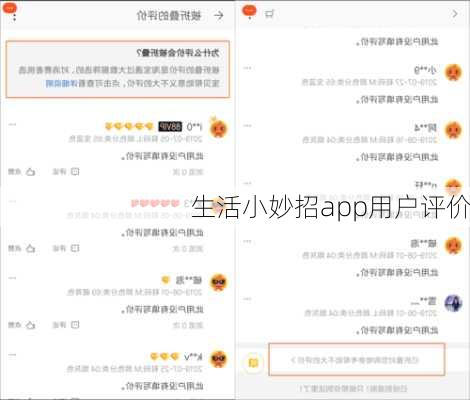Open more options for 锦**惠 folded review
Screen dimensions: 470x400
coord(12,278)
